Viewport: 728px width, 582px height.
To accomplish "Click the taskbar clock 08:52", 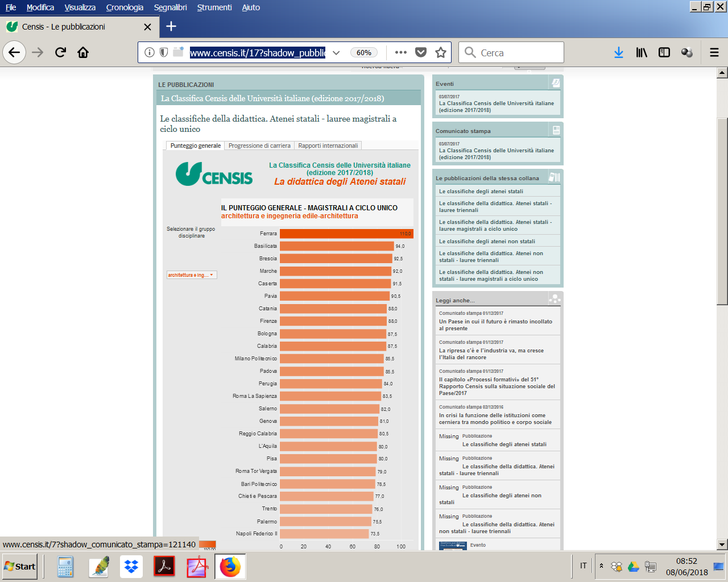I will pos(686,561).
